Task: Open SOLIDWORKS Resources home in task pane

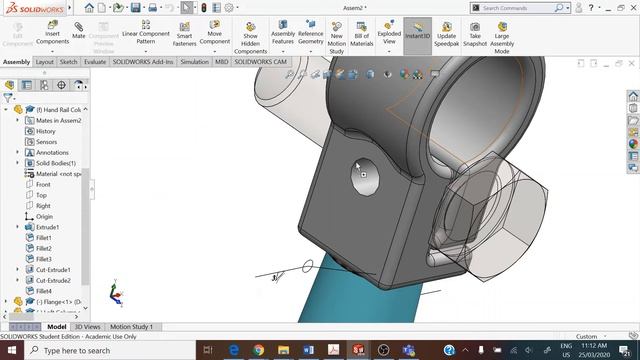Action: 633,96
